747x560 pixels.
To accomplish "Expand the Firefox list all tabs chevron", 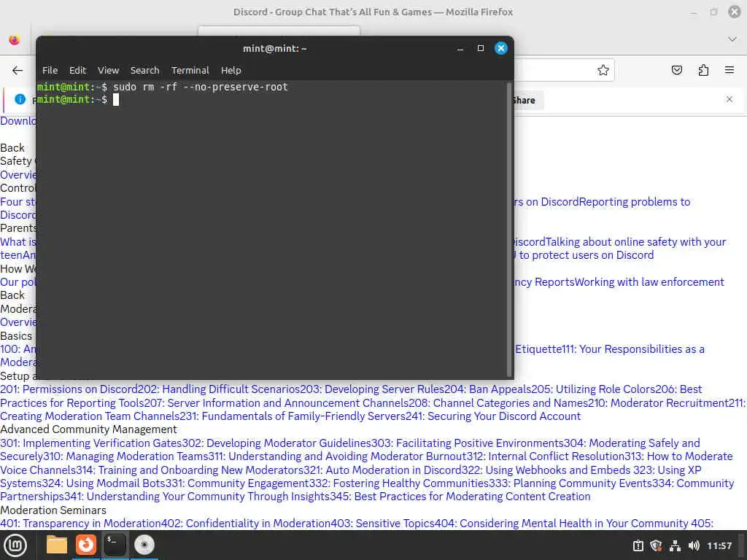I will 732,39.
